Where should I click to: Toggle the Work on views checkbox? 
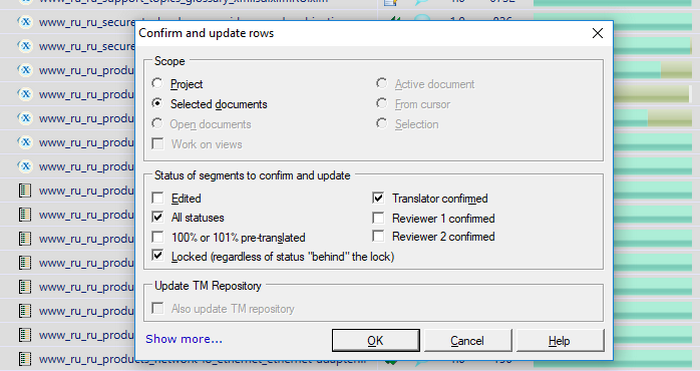pyautogui.click(x=158, y=144)
